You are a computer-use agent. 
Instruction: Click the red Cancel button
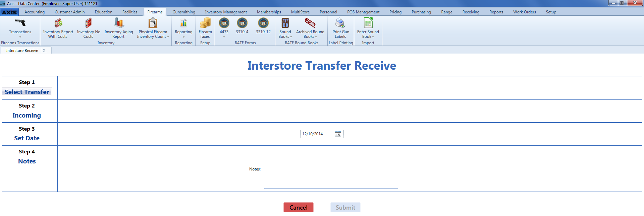click(299, 207)
